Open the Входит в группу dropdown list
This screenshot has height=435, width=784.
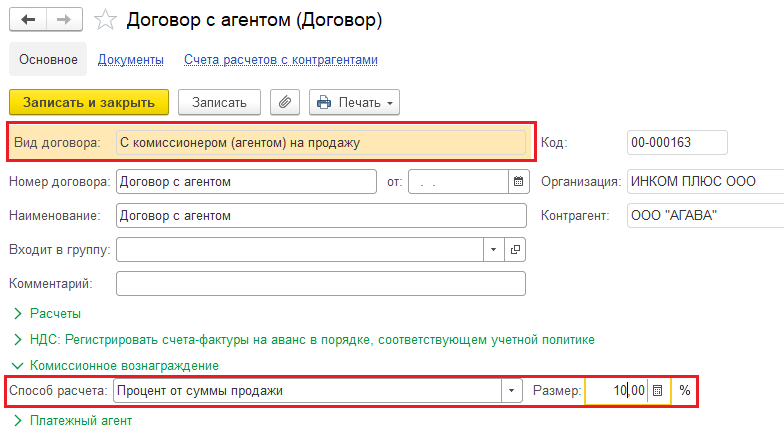493,249
